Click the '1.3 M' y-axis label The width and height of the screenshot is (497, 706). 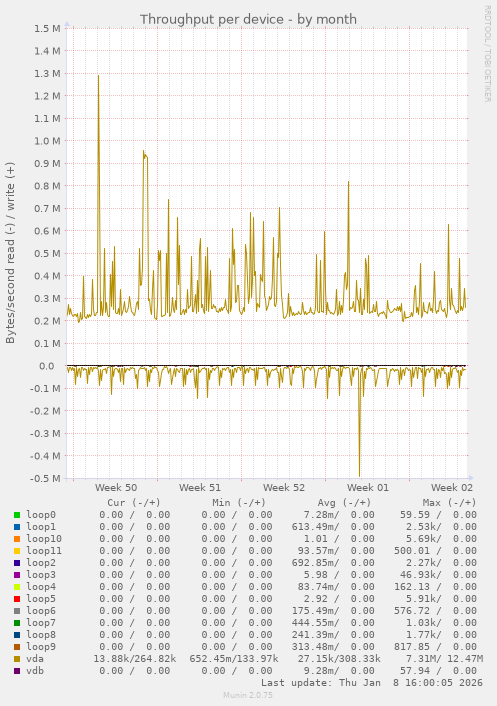point(47,73)
